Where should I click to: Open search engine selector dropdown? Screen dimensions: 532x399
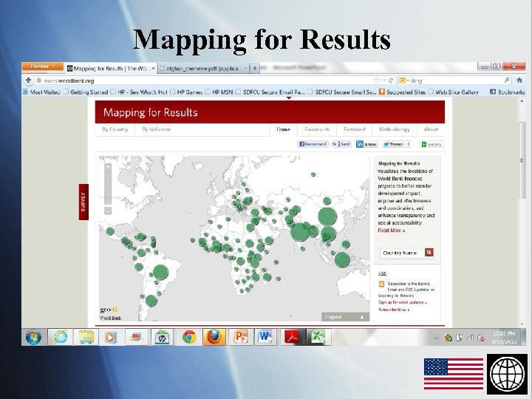[403, 81]
